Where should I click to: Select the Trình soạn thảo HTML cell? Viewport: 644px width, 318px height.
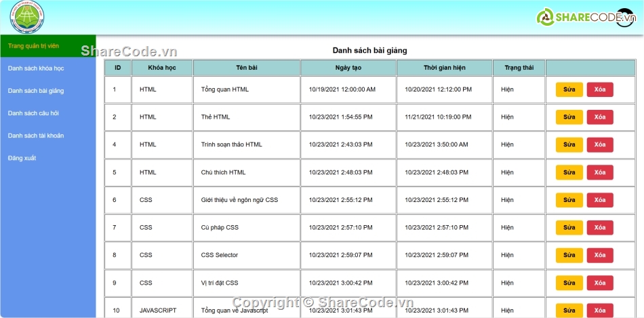click(247, 144)
